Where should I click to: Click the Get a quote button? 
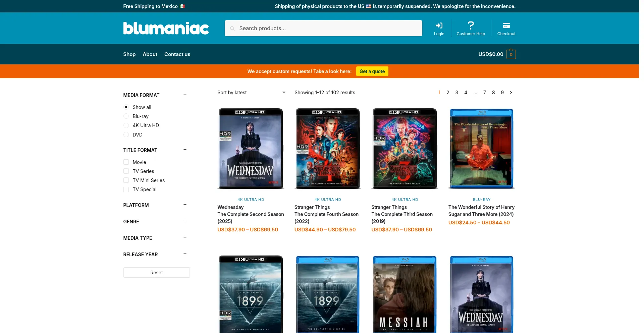[372, 71]
